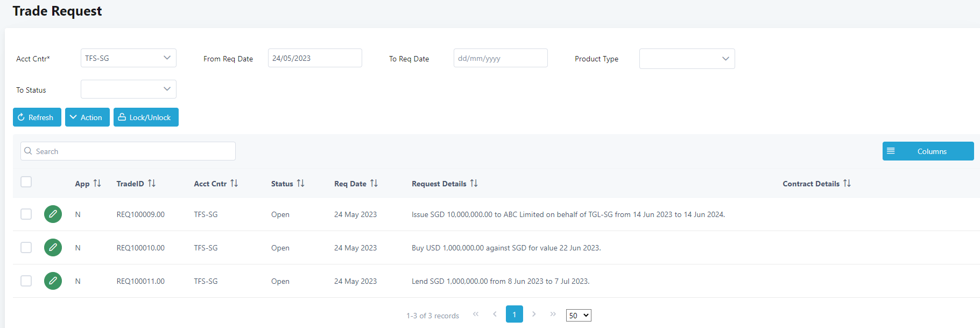
Task: Open the To Status dropdown
Action: 128,89
